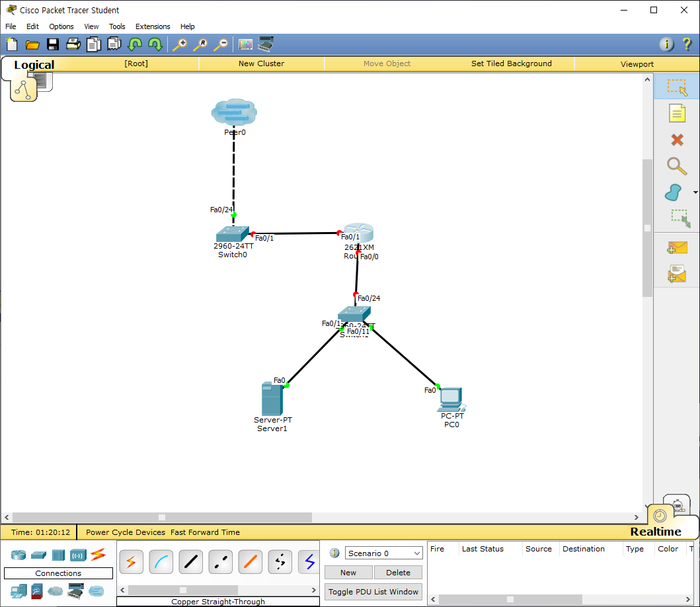The image size is (700, 607).
Task: Select the Connections lightning category
Action: [x=98, y=555]
